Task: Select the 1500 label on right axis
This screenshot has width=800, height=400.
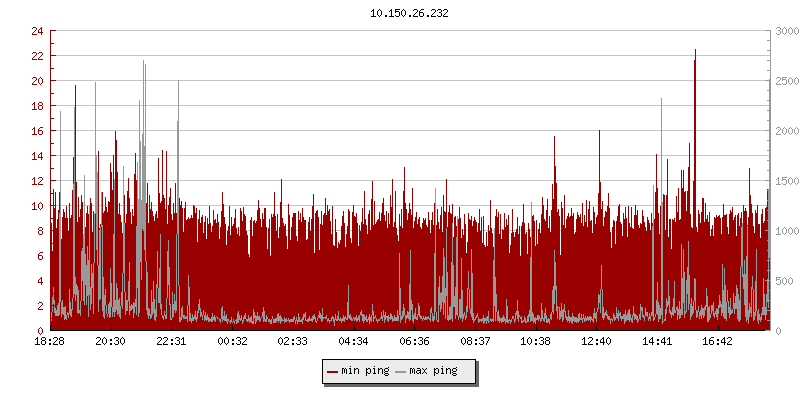Action: (784, 181)
